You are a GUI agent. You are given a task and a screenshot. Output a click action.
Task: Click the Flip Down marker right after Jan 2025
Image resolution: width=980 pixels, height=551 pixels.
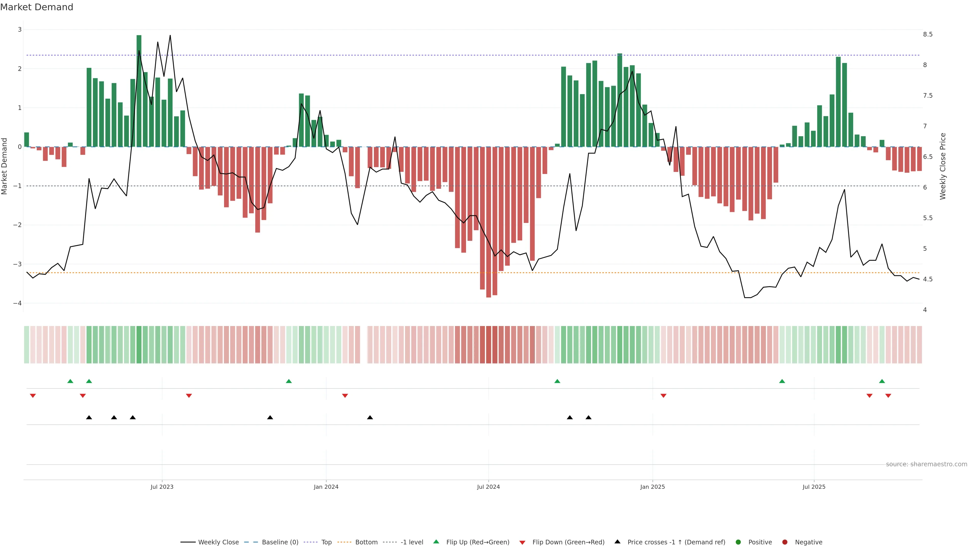coord(664,396)
